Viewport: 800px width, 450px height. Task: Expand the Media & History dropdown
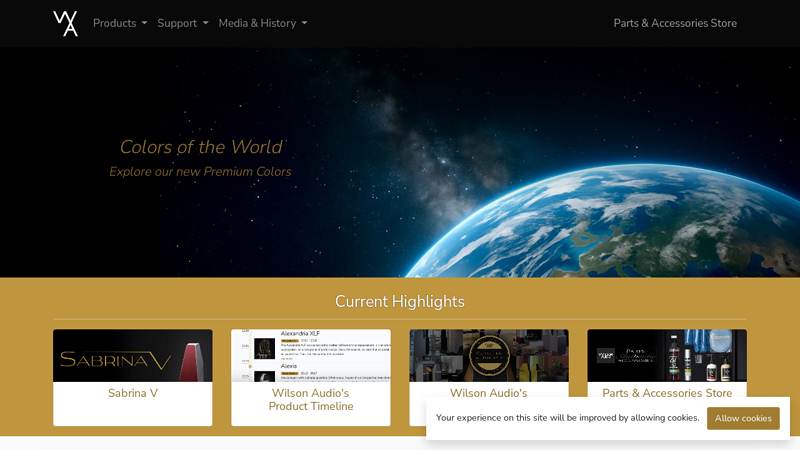[x=262, y=23]
